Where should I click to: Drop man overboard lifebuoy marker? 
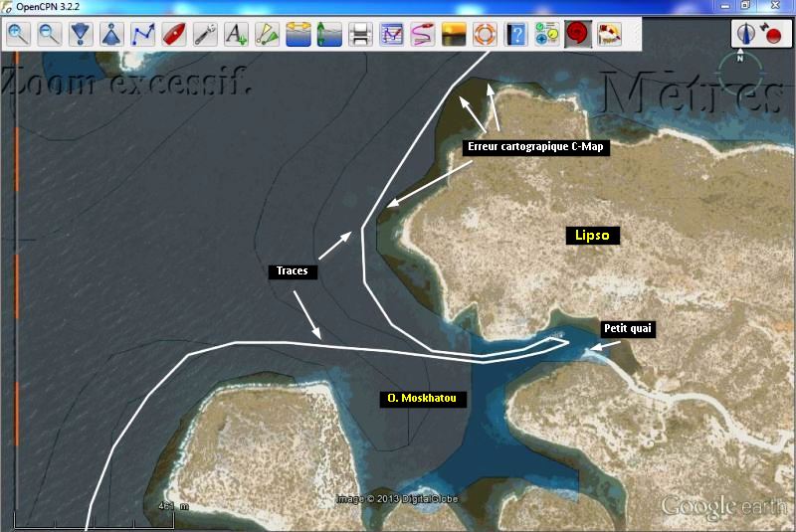coord(484,35)
